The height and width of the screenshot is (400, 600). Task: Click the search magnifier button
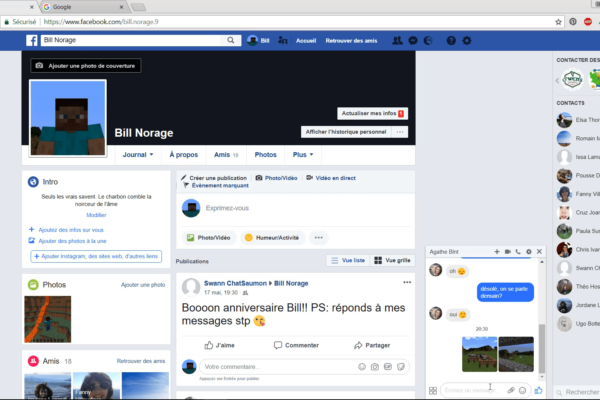pyautogui.click(x=230, y=40)
